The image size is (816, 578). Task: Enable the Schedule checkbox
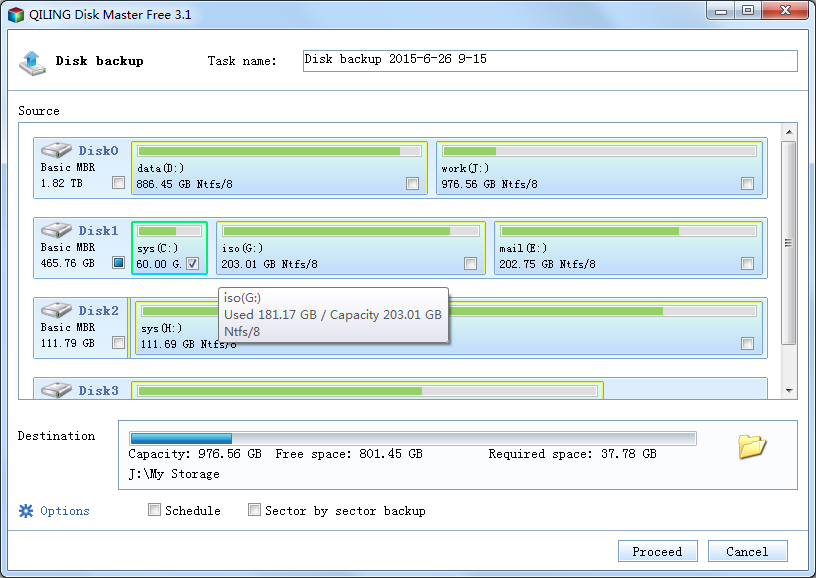pos(154,510)
